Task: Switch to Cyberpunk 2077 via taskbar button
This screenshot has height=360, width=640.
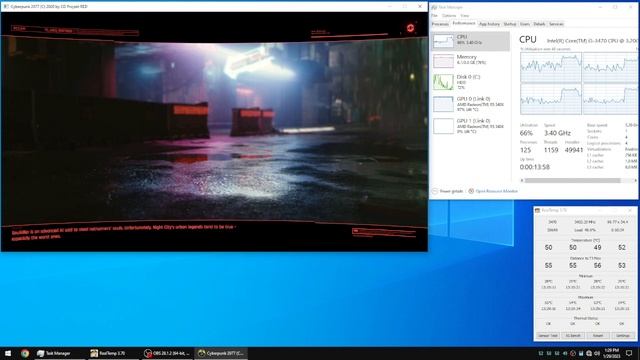Action: pos(221,353)
